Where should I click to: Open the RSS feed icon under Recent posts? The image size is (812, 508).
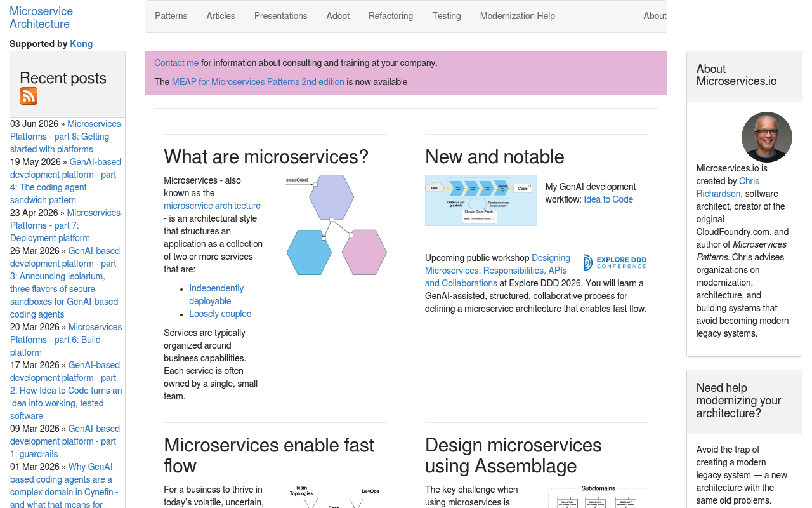coord(29,96)
